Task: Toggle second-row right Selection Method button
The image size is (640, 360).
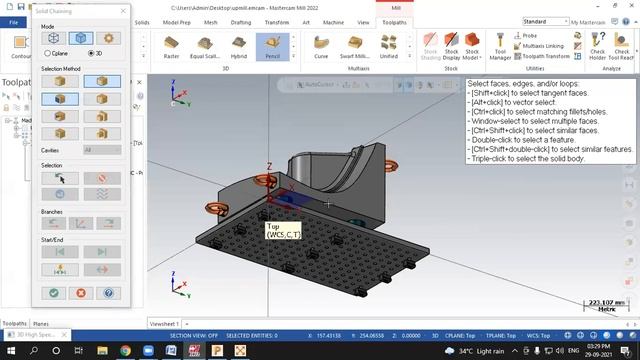Action: click(x=102, y=99)
